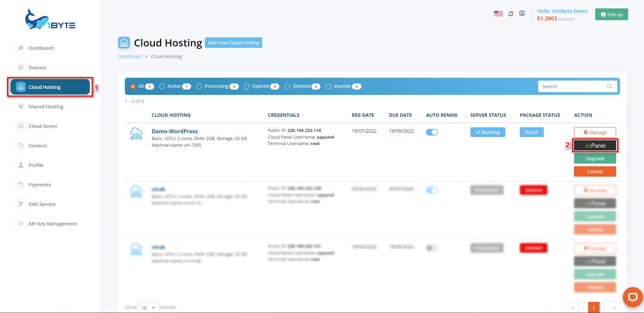Click inside the Search field
The image size is (644, 313).
tap(572, 86)
